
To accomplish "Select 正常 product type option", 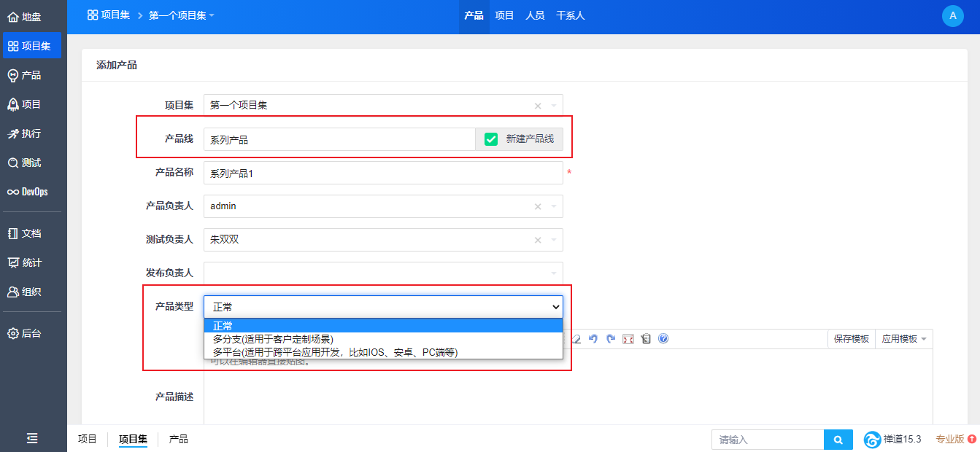I will (383, 325).
